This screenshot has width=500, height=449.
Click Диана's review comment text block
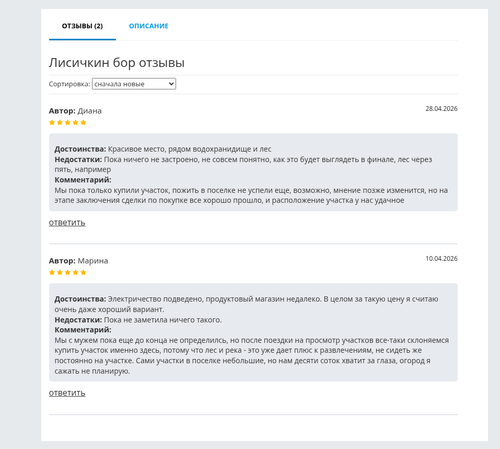251,195
